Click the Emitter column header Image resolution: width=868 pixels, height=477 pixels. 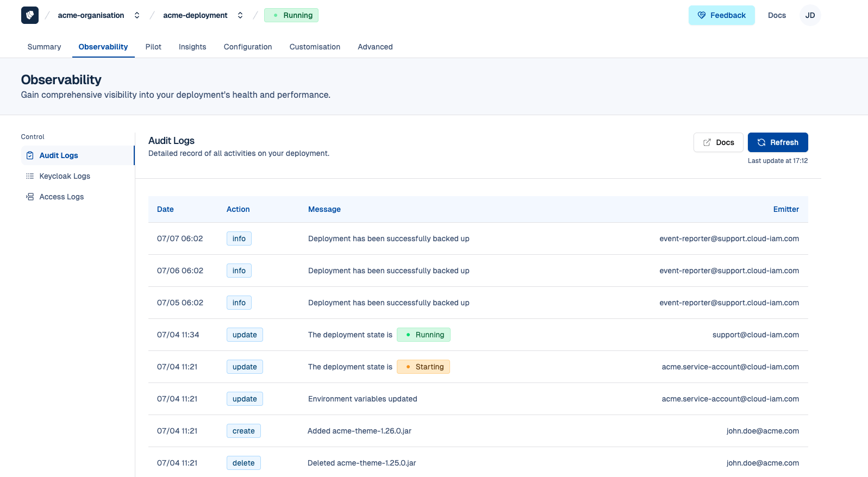(x=786, y=209)
